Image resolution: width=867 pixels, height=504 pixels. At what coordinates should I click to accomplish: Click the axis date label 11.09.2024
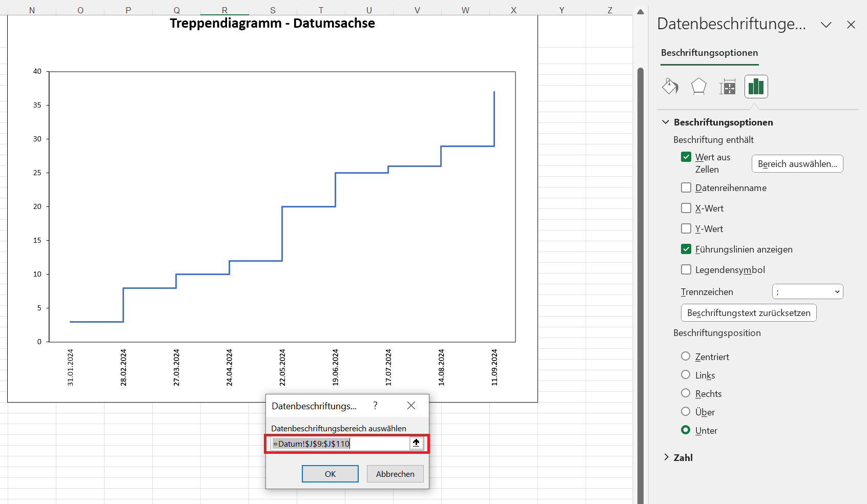[494, 367]
